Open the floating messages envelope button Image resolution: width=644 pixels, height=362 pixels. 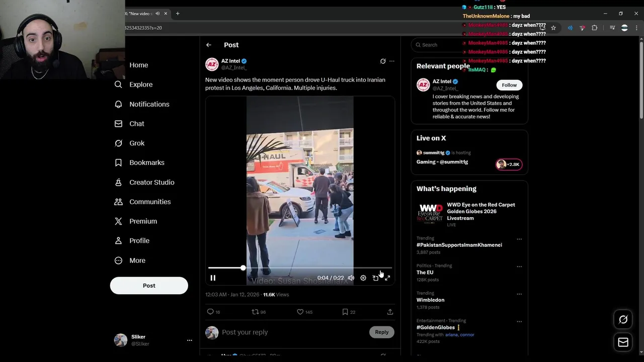(623, 342)
